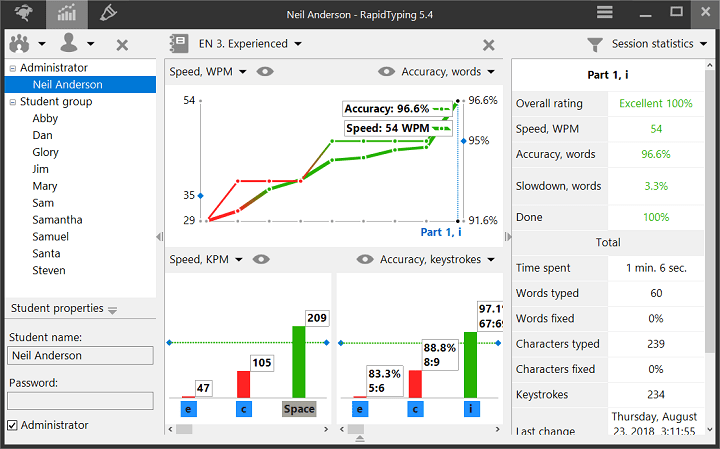The image size is (720, 449).
Task: Select student Sam
Action: tap(43, 203)
